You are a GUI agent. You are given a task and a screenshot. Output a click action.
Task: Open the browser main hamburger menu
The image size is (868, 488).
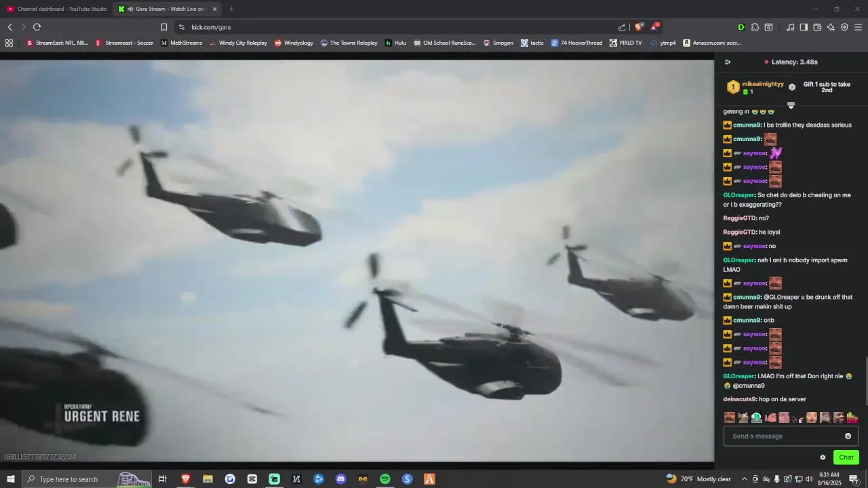(858, 27)
